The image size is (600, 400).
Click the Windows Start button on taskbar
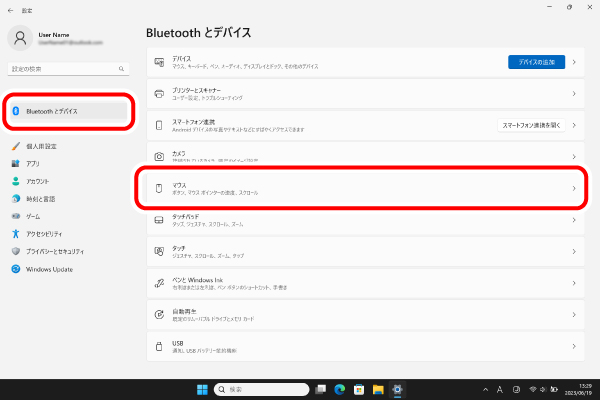[x=204, y=389]
